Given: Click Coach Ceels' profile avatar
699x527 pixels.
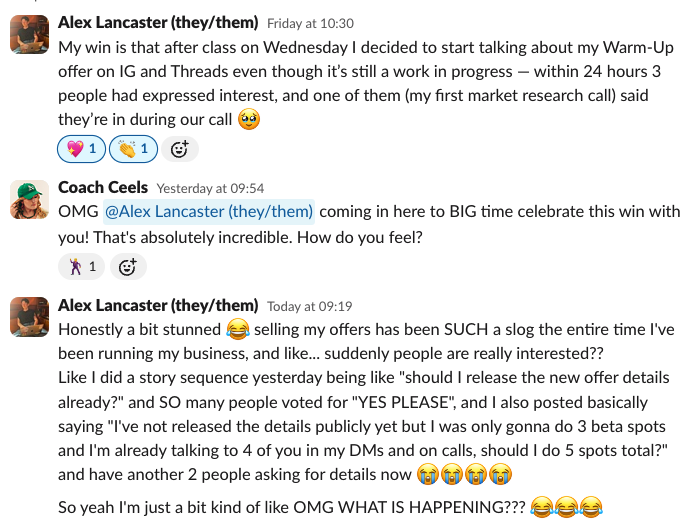Looking at the screenshot, I should pyautogui.click(x=29, y=199).
